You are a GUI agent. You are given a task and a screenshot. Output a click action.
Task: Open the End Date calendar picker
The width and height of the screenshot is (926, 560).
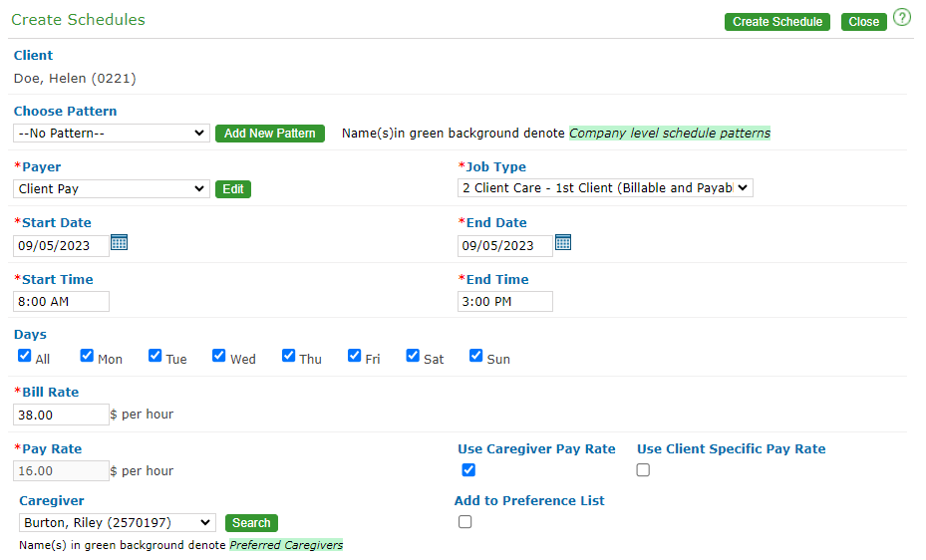563,242
